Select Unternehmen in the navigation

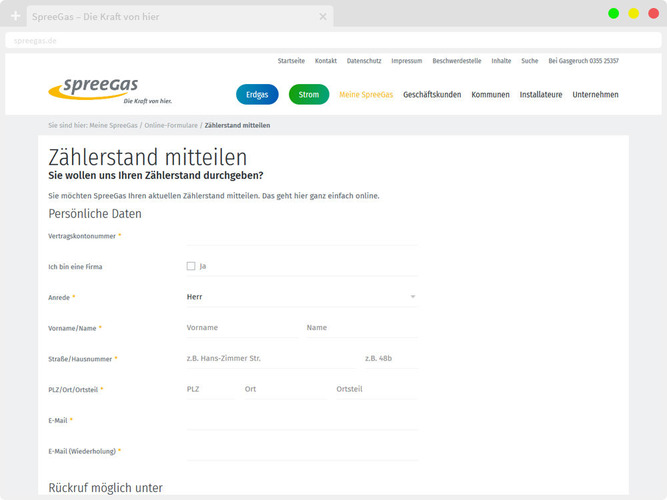(595, 95)
